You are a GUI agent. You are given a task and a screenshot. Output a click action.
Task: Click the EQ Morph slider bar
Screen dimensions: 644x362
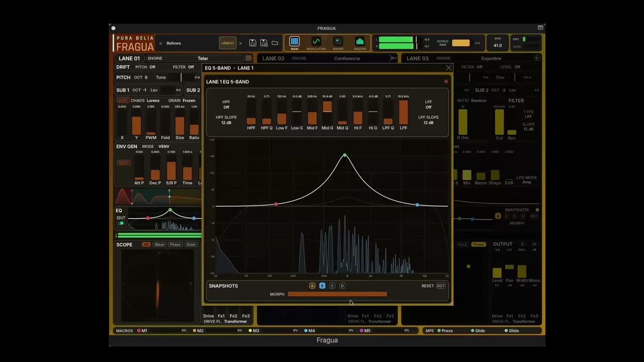(337, 294)
